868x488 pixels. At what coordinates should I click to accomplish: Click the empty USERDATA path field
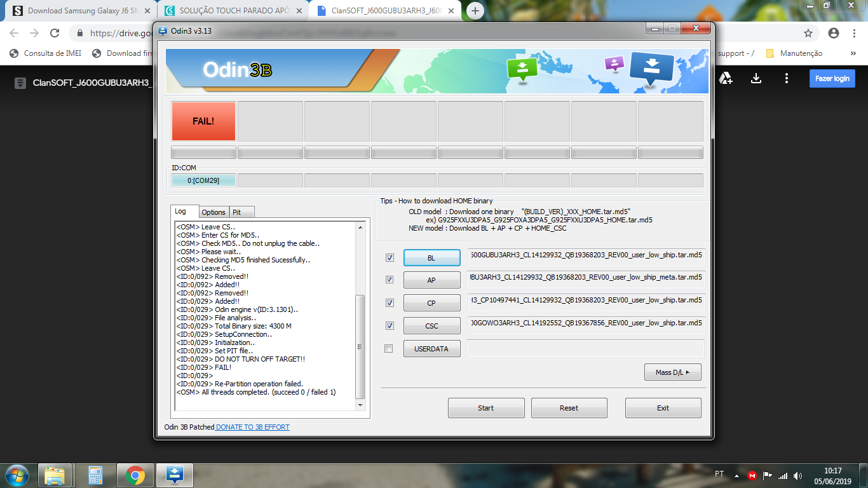pos(585,348)
